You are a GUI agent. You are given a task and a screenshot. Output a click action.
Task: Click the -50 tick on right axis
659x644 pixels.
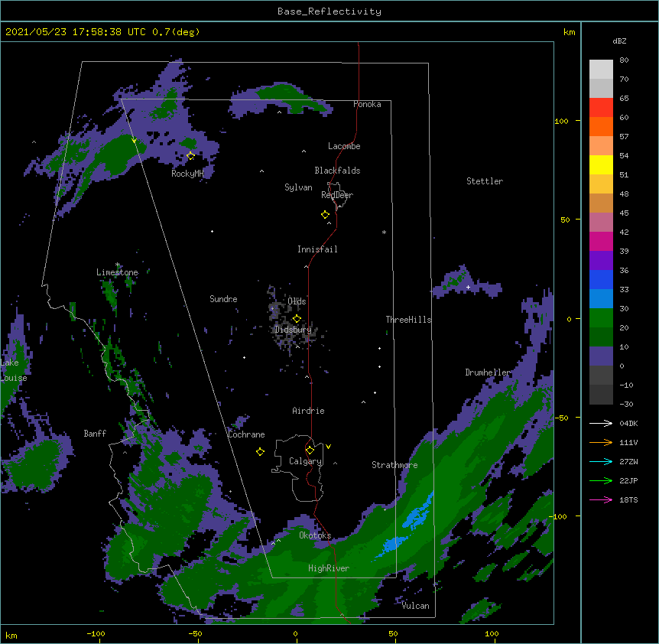(561, 418)
